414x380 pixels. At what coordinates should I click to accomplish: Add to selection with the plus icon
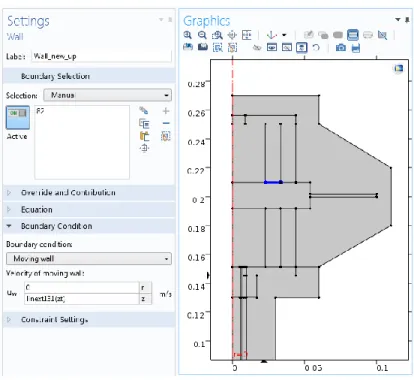pyautogui.click(x=166, y=111)
